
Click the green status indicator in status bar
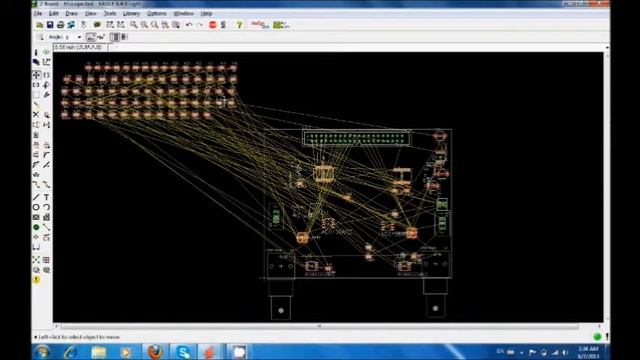tap(597, 337)
